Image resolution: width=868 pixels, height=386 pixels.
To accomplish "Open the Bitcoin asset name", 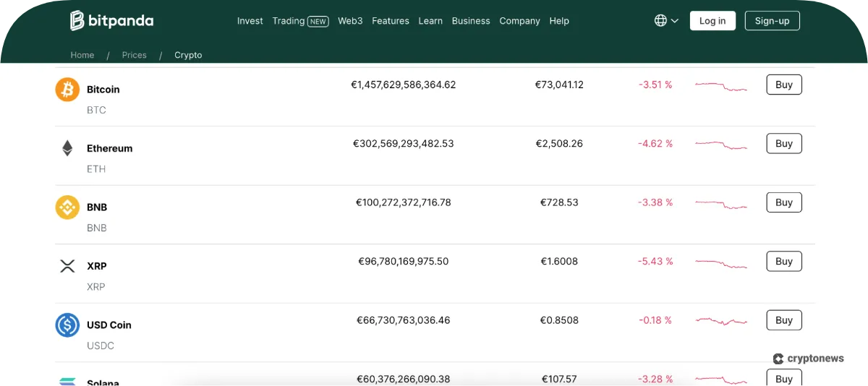I will (103, 90).
